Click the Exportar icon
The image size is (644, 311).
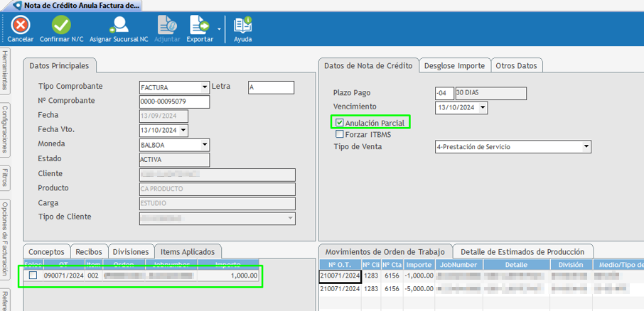click(x=199, y=26)
